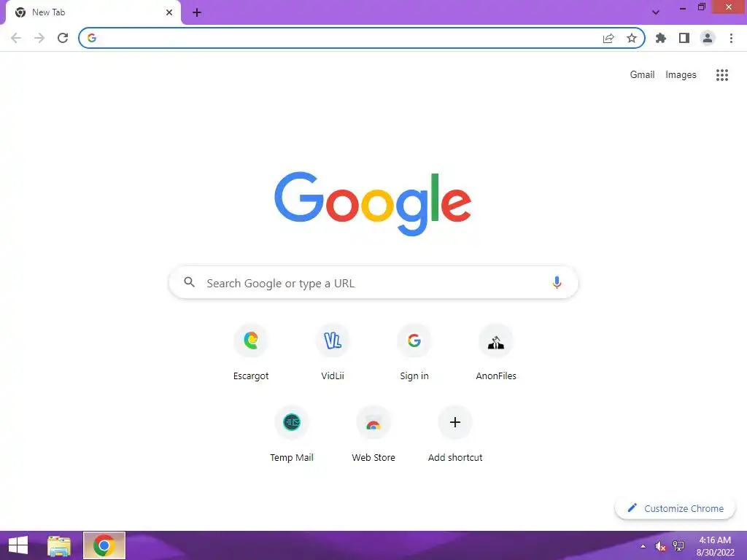The image size is (747, 560).
Task: Reload the page with refresh icon
Action: [x=63, y=38]
